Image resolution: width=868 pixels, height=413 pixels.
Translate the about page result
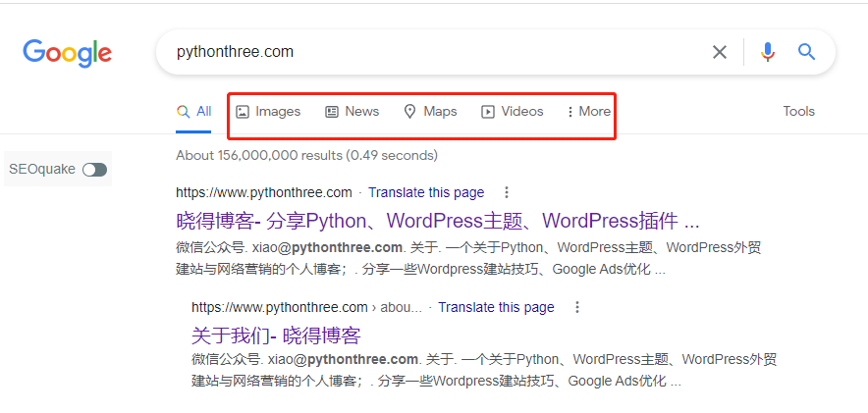tap(496, 307)
